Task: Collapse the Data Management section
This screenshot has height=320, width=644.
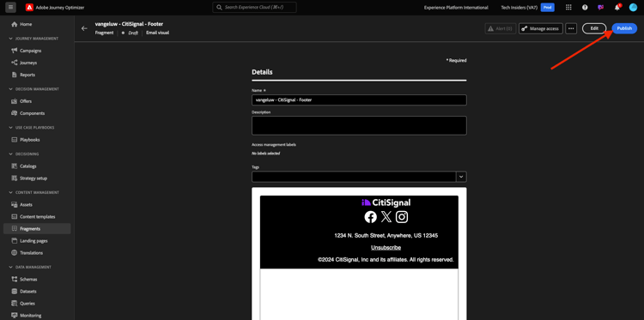Action: point(10,267)
